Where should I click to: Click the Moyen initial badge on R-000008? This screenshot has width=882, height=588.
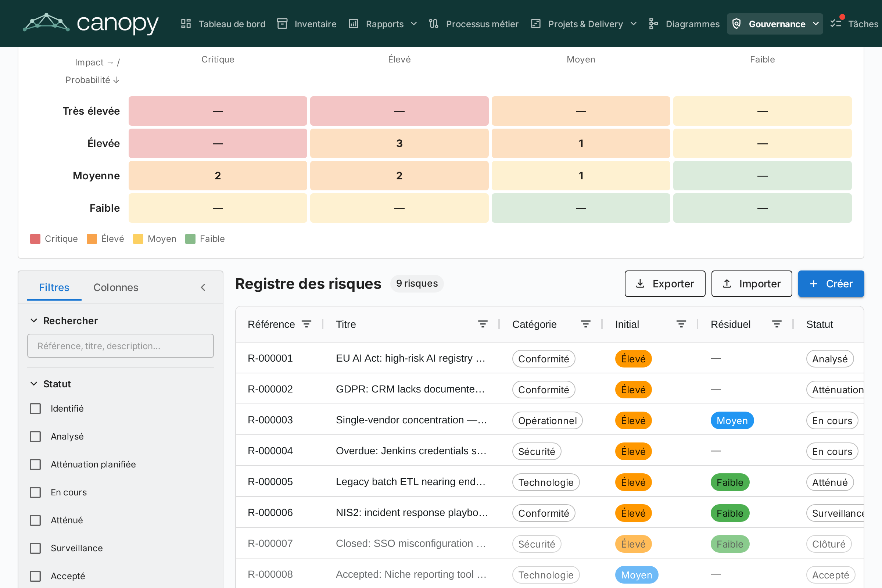637,575
